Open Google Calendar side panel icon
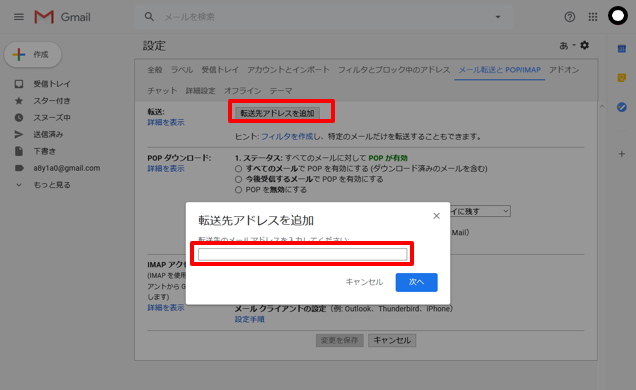Screen dimensions: 636x390 tap(622, 49)
